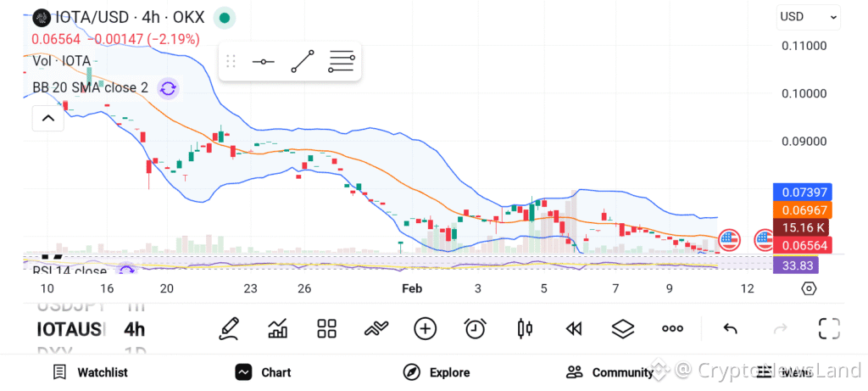
Task: Click the circled plus add icon
Action: click(x=426, y=328)
